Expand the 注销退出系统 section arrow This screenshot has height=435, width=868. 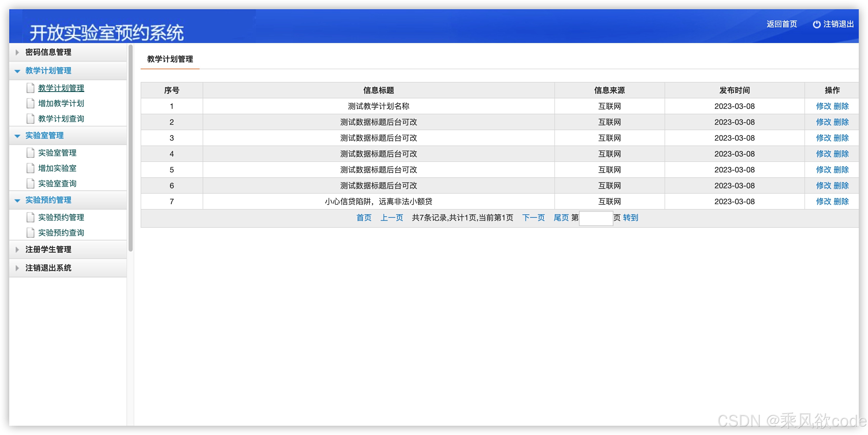(x=17, y=268)
